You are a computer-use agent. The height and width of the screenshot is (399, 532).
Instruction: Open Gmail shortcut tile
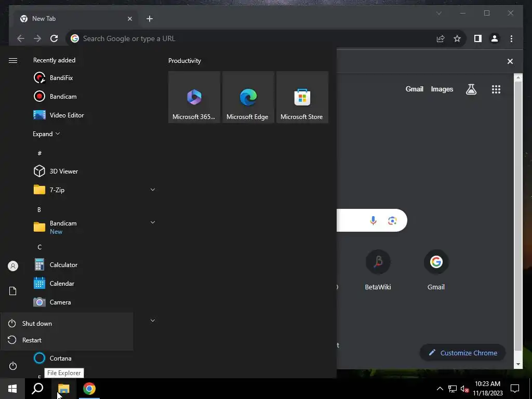tap(436, 270)
